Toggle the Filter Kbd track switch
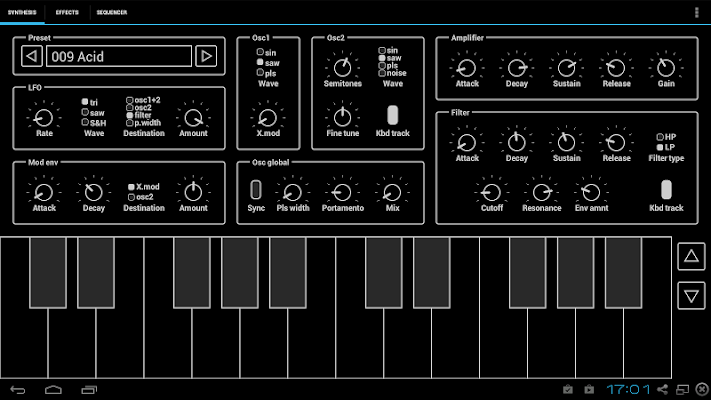This screenshot has height=400, width=711. [666, 190]
